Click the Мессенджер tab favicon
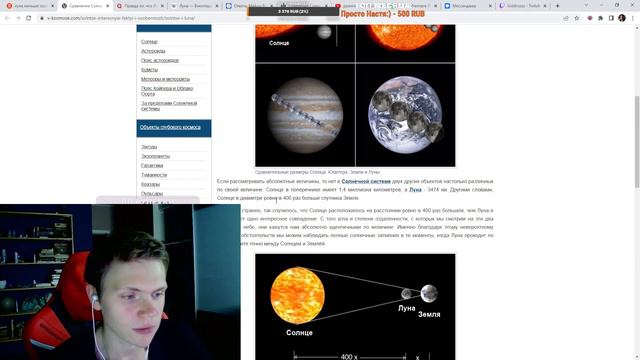Screen dimensions: 640x360 point(447,6)
